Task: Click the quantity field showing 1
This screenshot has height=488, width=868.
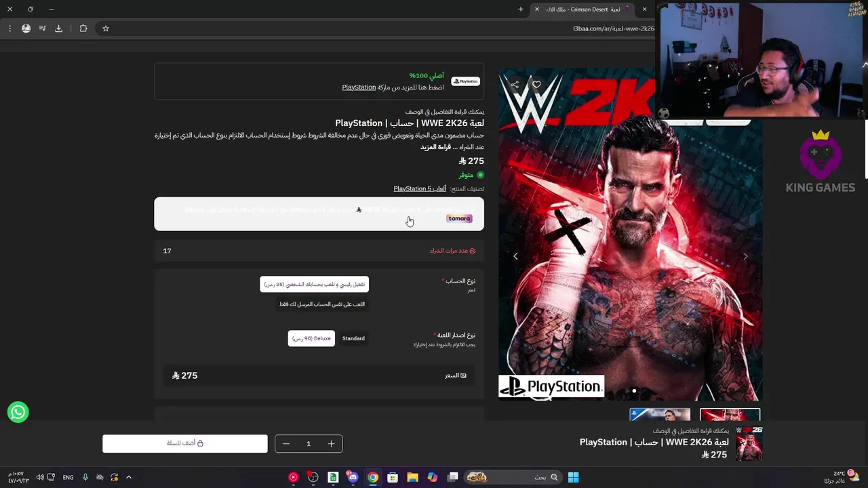Action: coord(309,444)
